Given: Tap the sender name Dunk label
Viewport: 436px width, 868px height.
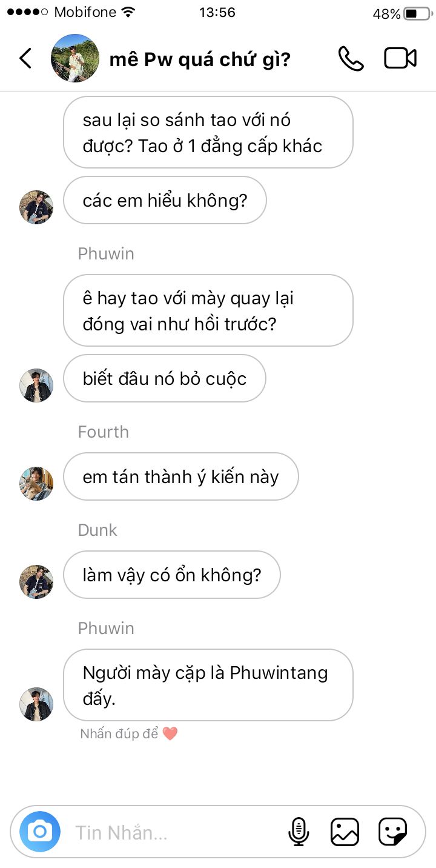Looking at the screenshot, I should tap(97, 530).
